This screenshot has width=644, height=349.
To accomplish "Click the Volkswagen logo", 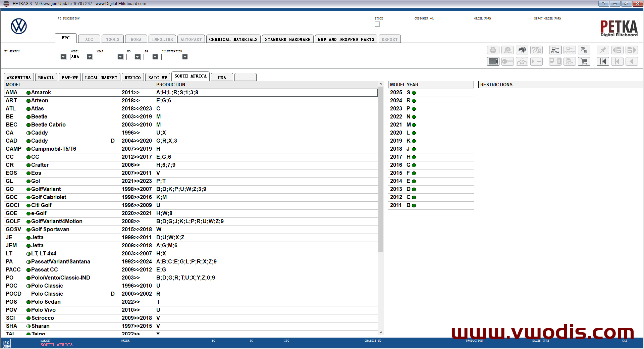I will pos(19,26).
